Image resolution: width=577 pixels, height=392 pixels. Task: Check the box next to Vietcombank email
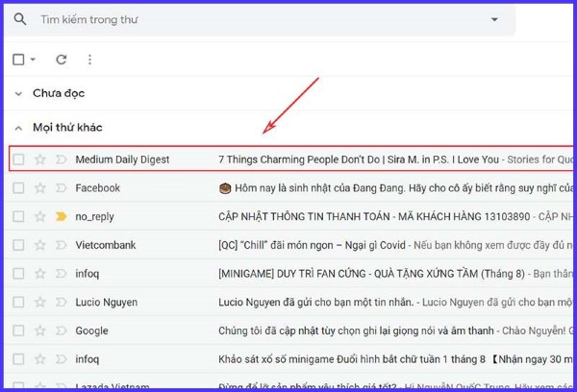pos(19,245)
